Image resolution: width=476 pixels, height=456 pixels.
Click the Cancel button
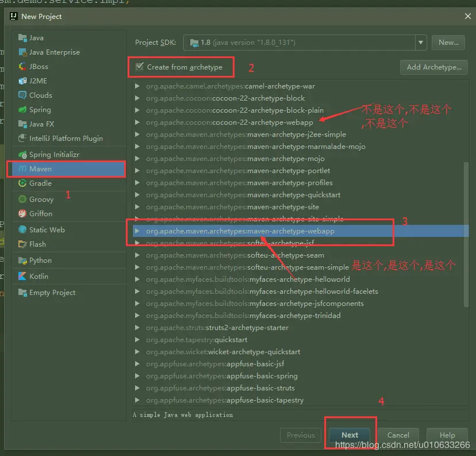(x=398, y=435)
